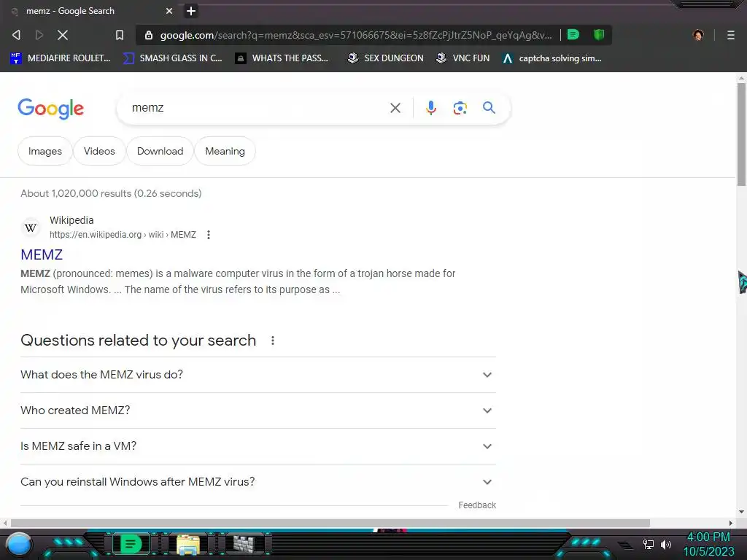Open the Start orb on taskbar
Image resolution: width=747 pixels, height=560 pixels.
(18, 544)
